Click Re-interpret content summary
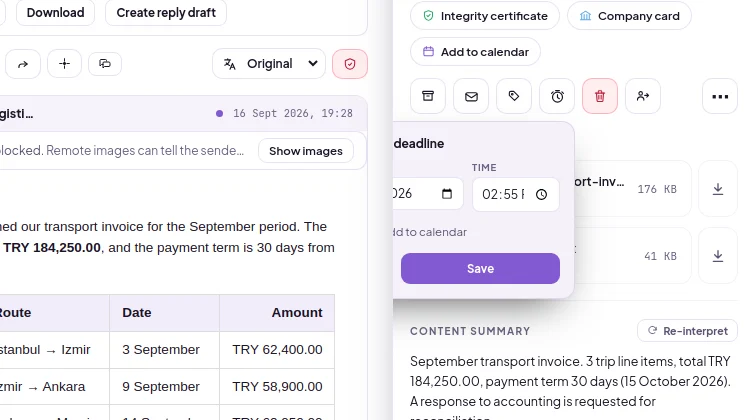 (687, 331)
